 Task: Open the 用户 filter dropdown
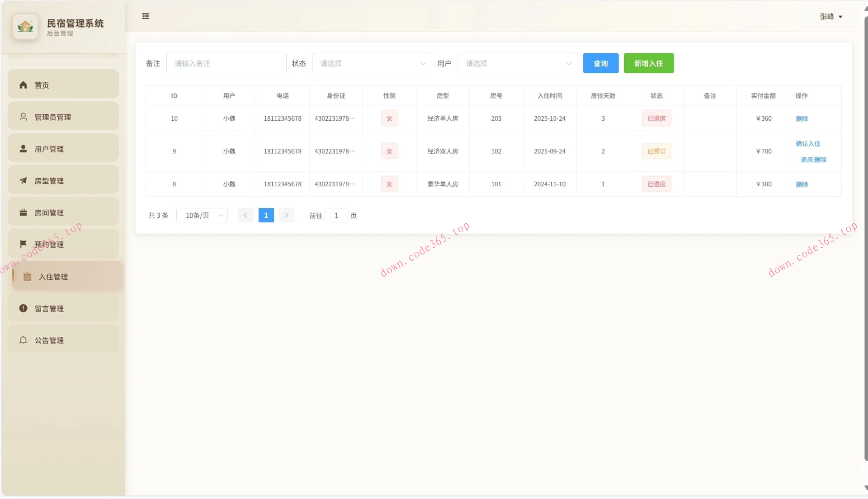518,63
